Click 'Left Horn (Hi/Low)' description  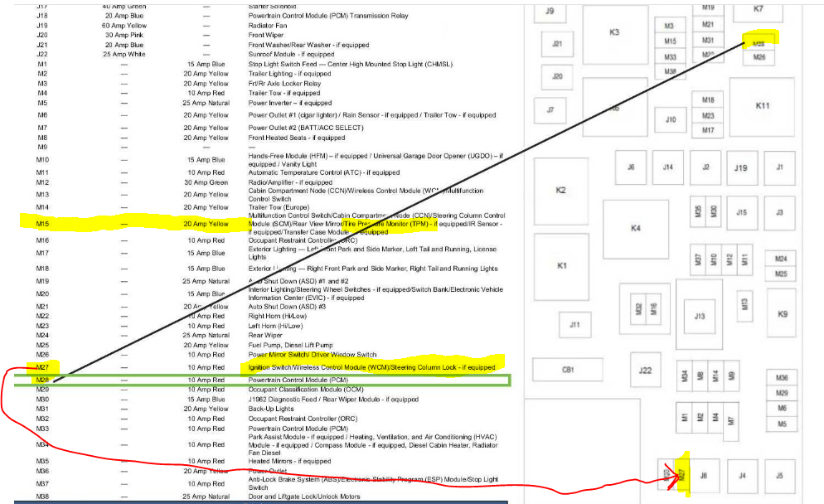coord(275,326)
